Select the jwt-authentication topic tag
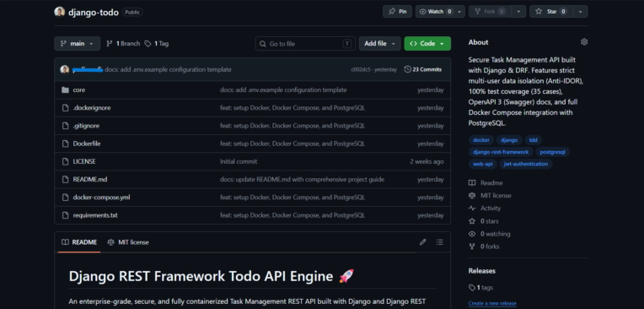The height and width of the screenshot is (309, 644). pos(526,164)
